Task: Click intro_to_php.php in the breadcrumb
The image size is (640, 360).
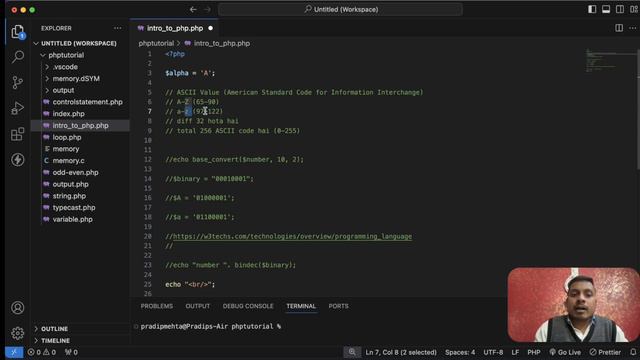Action: click(x=222, y=43)
